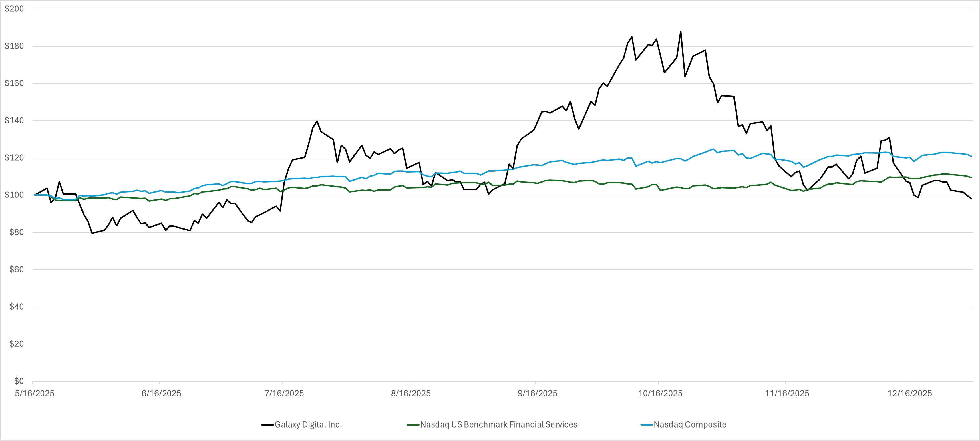Click the green Financial Services legend line swatch

click(413, 425)
